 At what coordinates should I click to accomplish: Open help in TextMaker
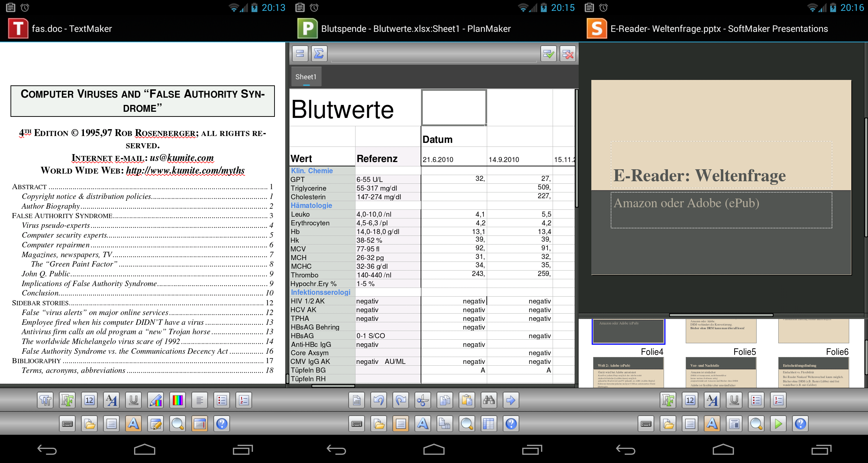[222, 424]
